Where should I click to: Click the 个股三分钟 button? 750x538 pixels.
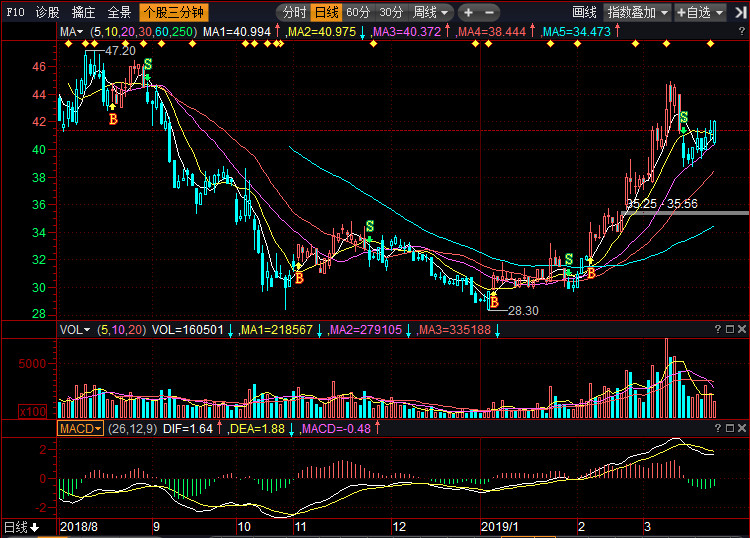pos(174,12)
